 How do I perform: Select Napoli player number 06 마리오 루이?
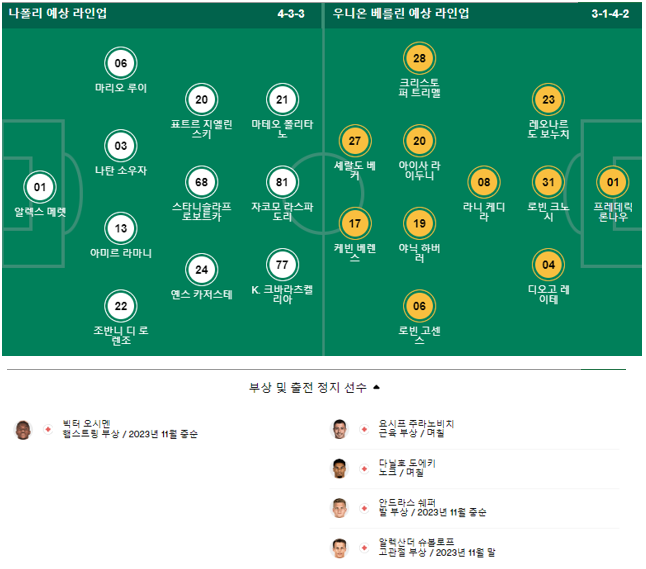(x=121, y=63)
